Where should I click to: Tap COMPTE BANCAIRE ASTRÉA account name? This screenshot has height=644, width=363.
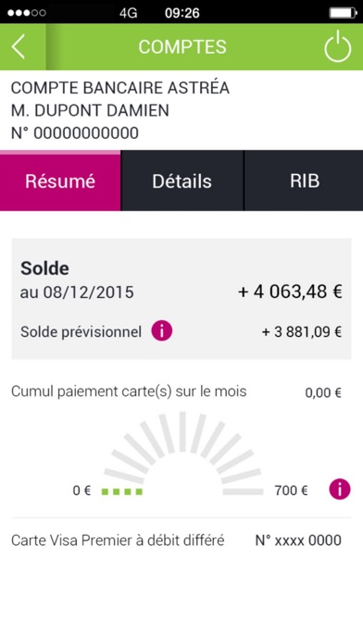120,88
